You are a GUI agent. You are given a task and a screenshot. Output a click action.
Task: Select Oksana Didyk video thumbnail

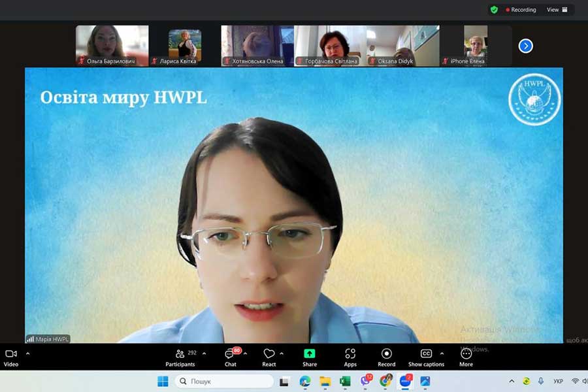403,46
